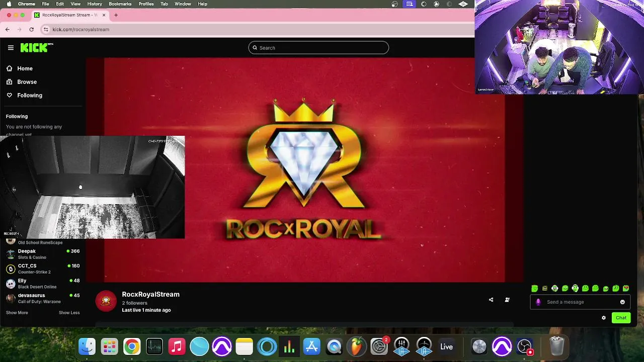Open Ableton Live from the dock

(x=446, y=346)
